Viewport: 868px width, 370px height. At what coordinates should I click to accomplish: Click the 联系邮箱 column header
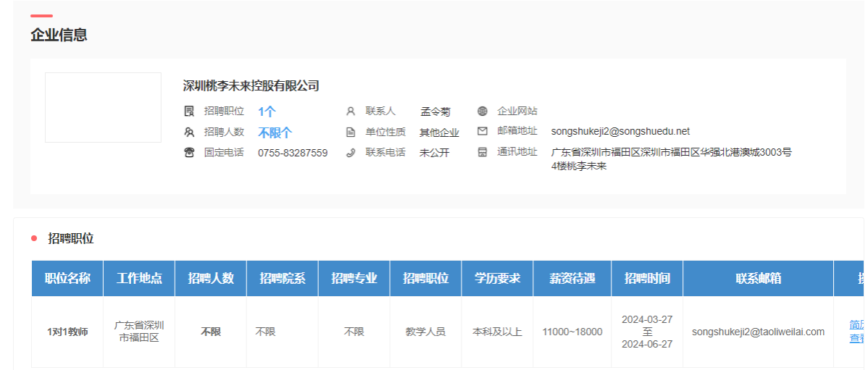(758, 279)
